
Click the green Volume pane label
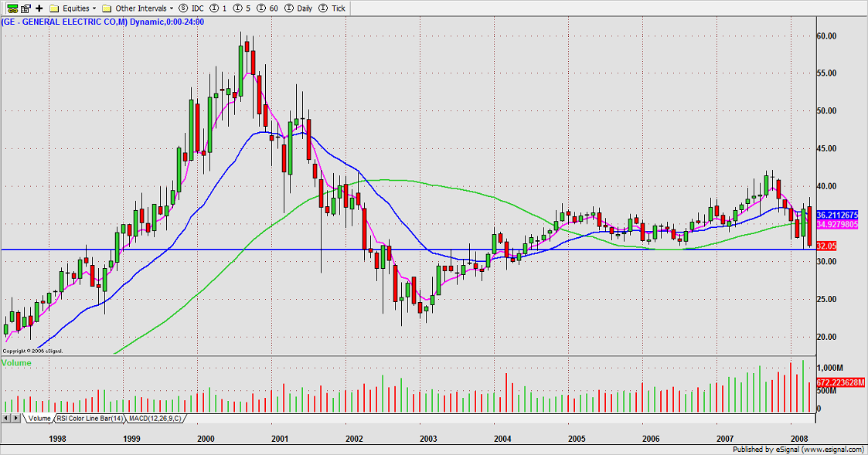(16, 363)
